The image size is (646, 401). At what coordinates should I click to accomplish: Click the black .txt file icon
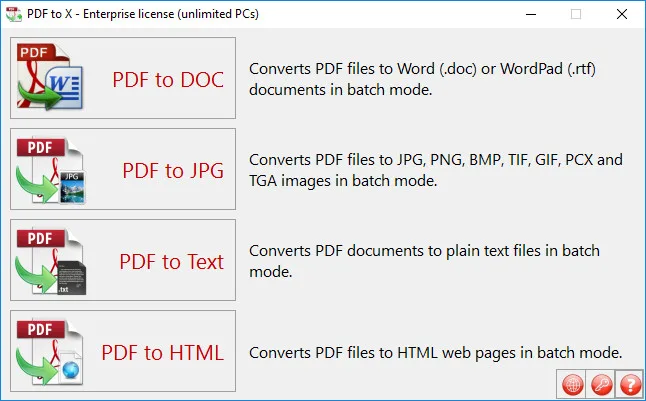[71, 277]
